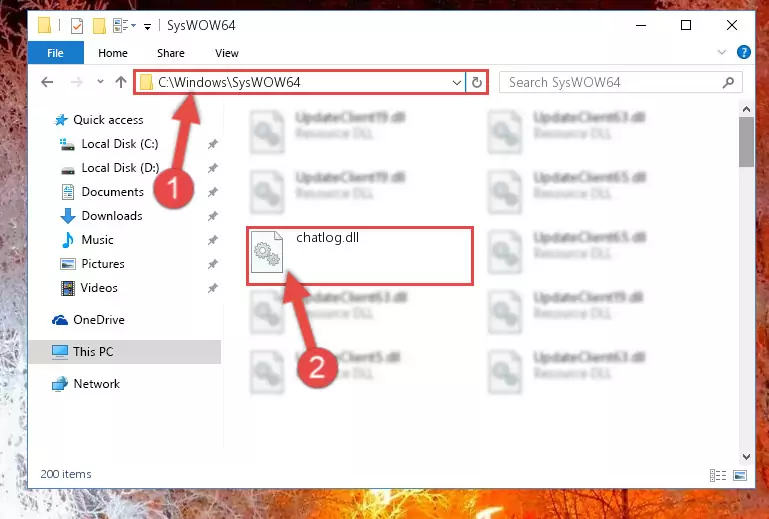Viewport: 769px width, 519px height.
Task: Expand the address bar history dropdown
Action: pos(457,82)
